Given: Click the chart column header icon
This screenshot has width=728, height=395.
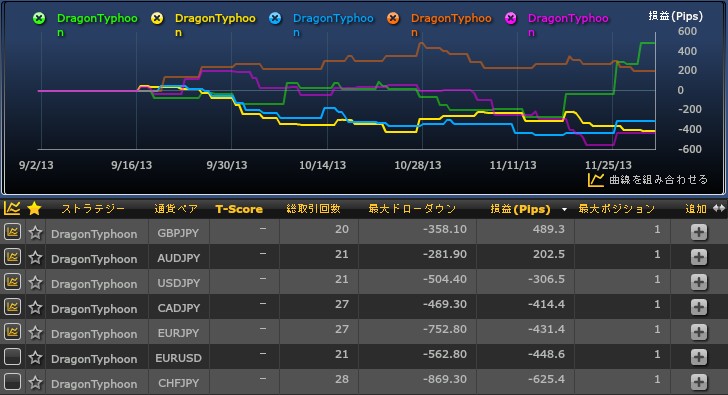Looking at the screenshot, I should [x=12, y=208].
